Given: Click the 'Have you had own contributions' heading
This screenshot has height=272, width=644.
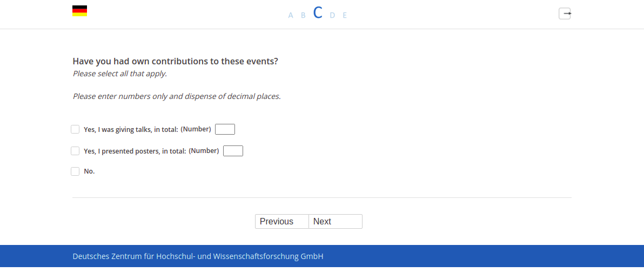Looking at the screenshot, I should 176,62.
